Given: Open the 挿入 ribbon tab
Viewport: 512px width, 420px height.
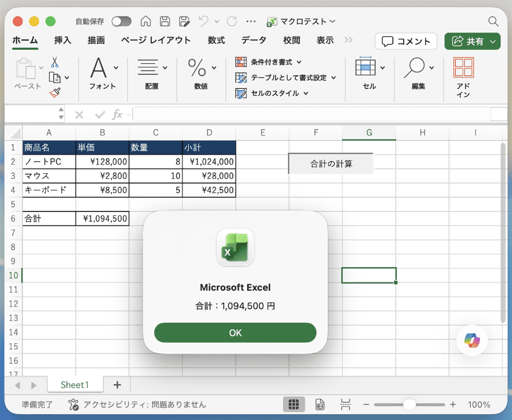Looking at the screenshot, I should [63, 40].
